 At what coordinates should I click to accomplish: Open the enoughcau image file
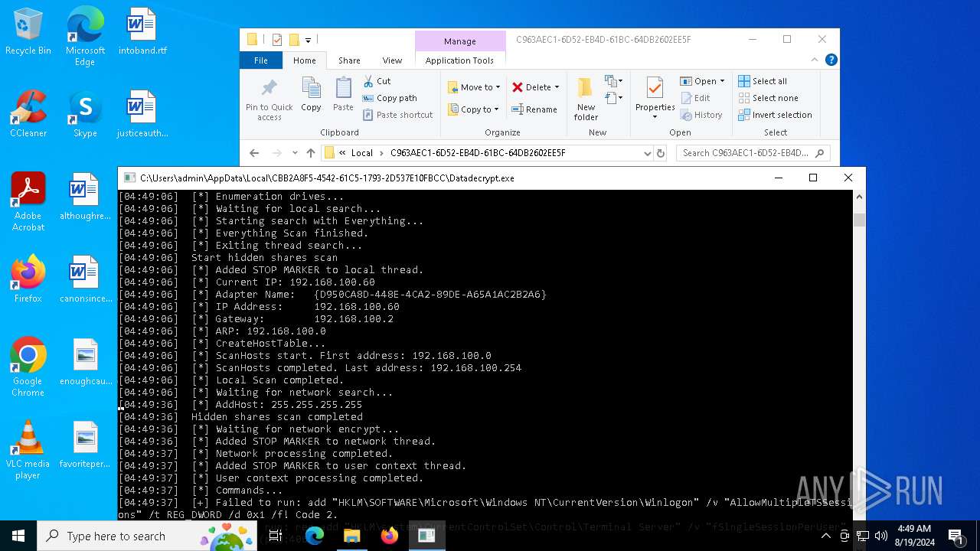[85, 363]
